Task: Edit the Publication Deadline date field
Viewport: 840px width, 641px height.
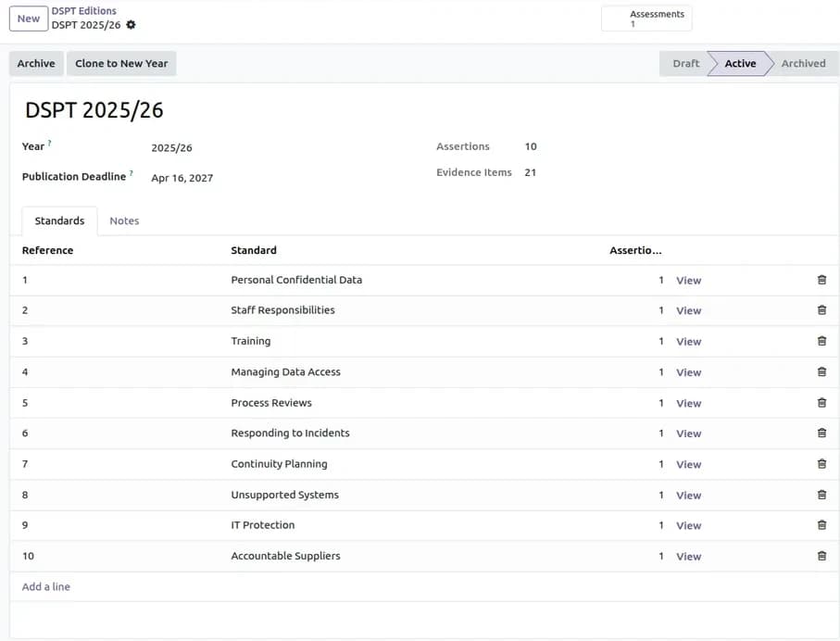Action: (x=182, y=178)
